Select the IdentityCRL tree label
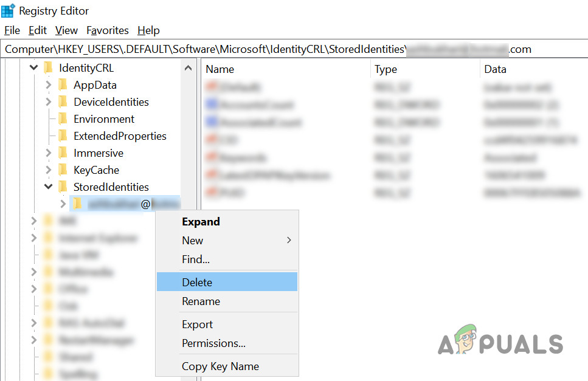This screenshot has height=381, width=588. pos(86,68)
